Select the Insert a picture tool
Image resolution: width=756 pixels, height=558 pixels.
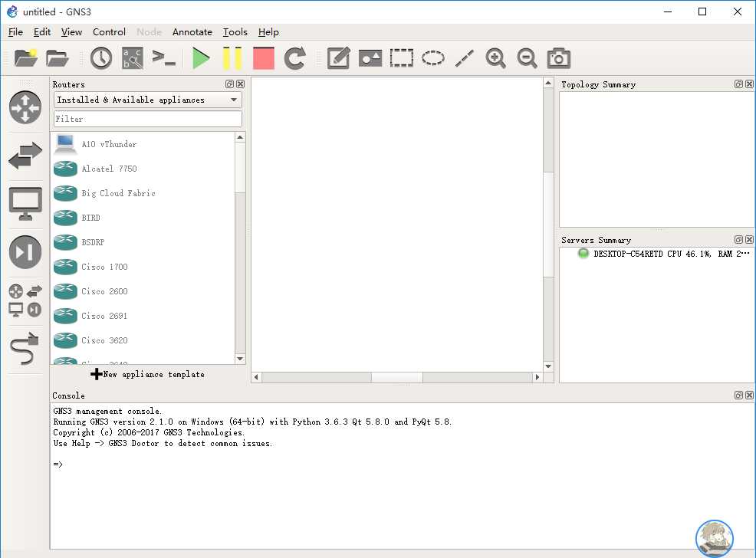coord(370,58)
